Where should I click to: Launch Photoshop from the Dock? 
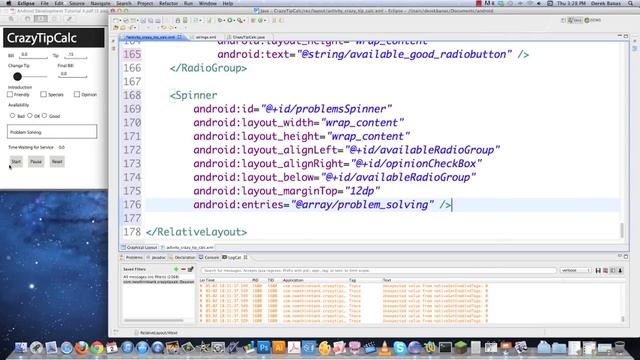click(264, 348)
